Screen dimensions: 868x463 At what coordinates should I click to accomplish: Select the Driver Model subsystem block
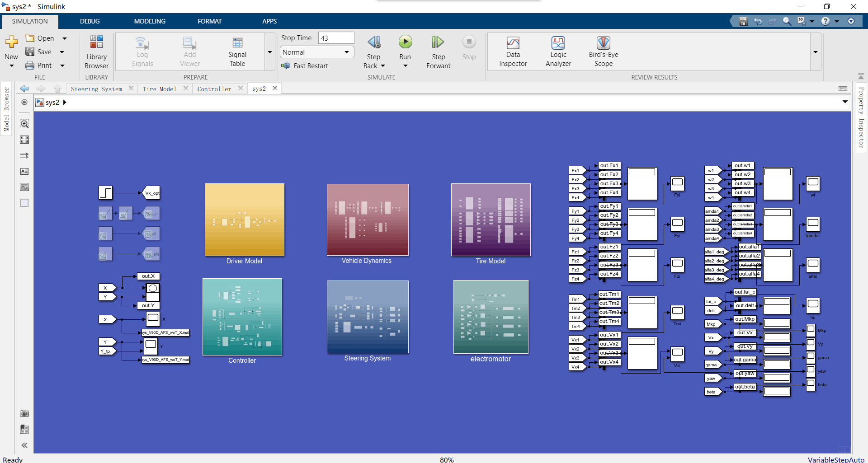244,220
